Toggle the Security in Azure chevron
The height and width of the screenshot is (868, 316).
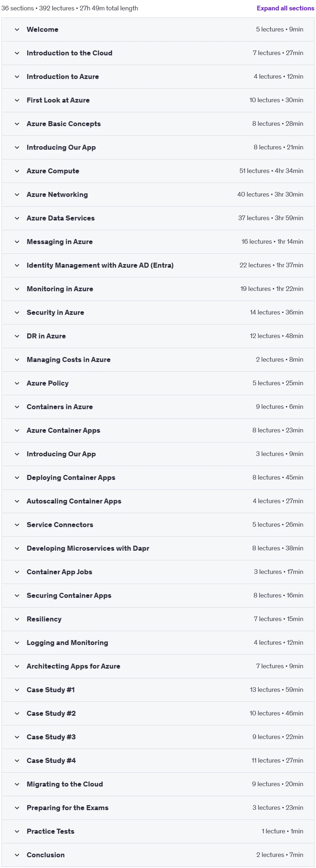(17, 313)
